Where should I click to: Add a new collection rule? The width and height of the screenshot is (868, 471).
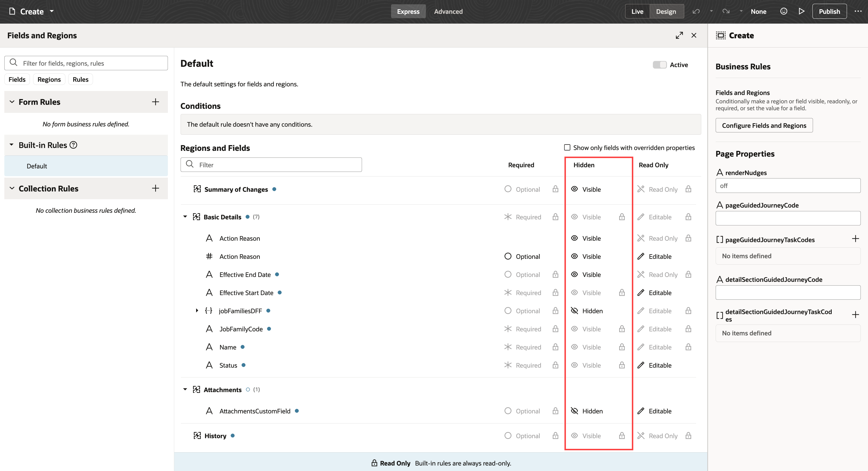[155, 188]
